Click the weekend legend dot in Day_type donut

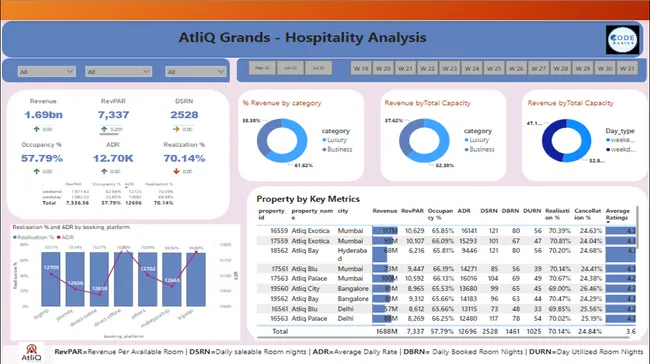[608, 140]
